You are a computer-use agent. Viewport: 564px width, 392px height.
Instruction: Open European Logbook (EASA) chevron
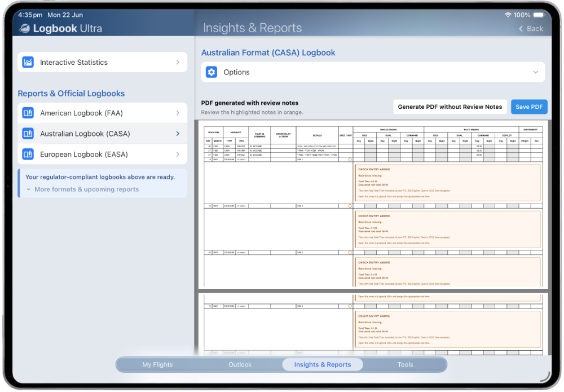click(178, 155)
